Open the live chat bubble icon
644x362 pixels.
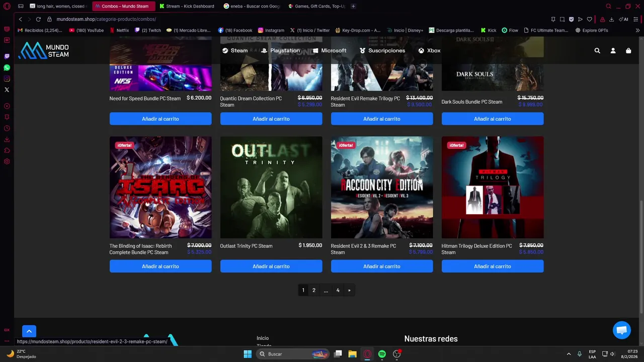[x=622, y=330]
